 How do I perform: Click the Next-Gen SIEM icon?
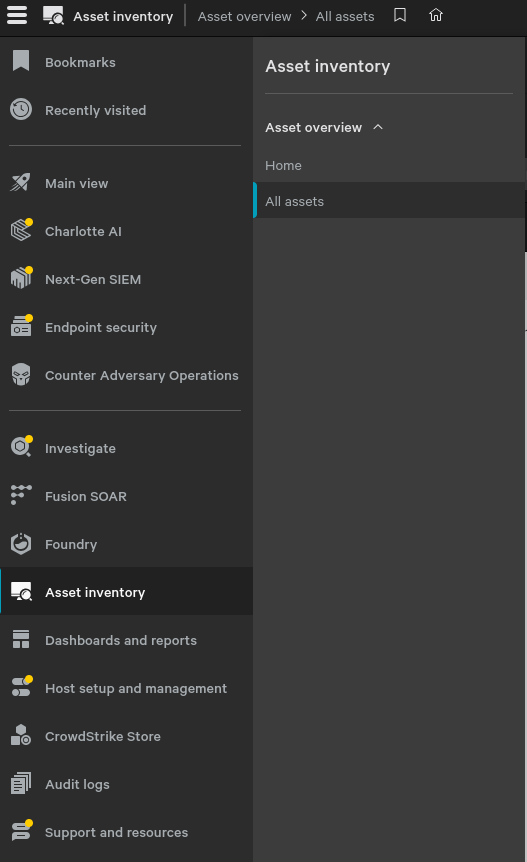click(x=21, y=278)
